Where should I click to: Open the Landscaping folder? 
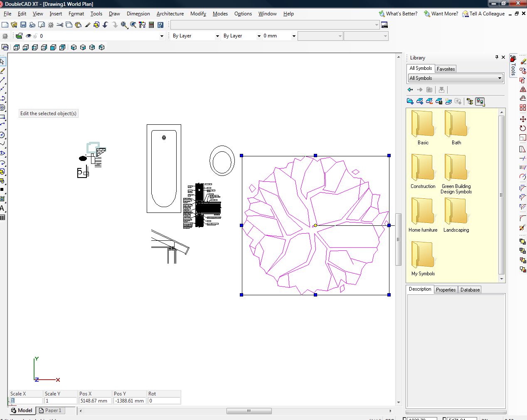pyautogui.click(x=456, y=215)
